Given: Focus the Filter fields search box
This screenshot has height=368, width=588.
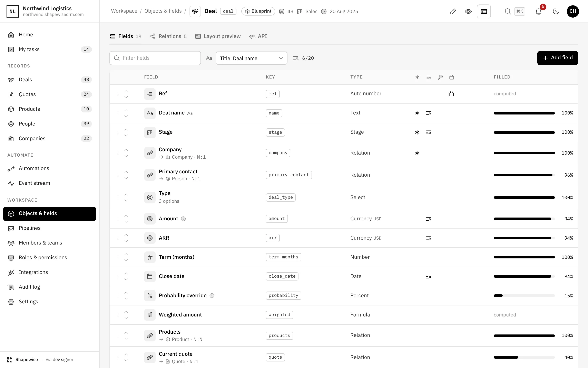Looking at the screenshot, I should click(x=155, y=58).
